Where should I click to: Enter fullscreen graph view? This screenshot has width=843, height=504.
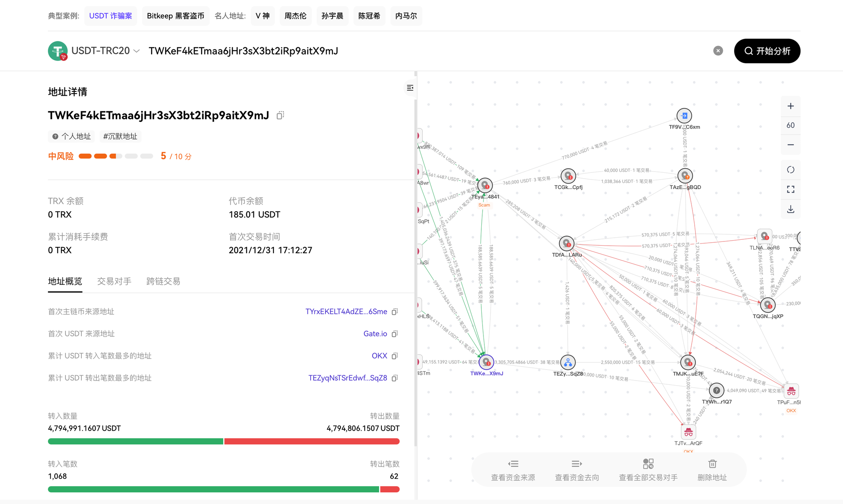click(x=790, y=190)
